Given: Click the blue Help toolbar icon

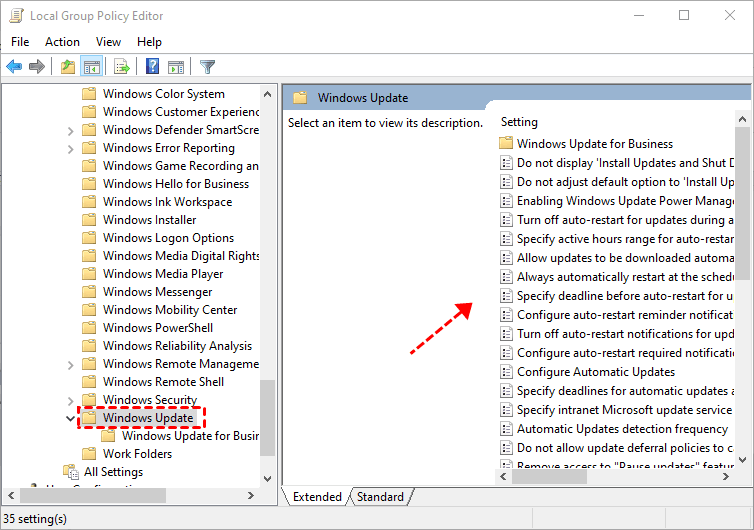Looking at the screenshot, I should (x=152, y=66).
